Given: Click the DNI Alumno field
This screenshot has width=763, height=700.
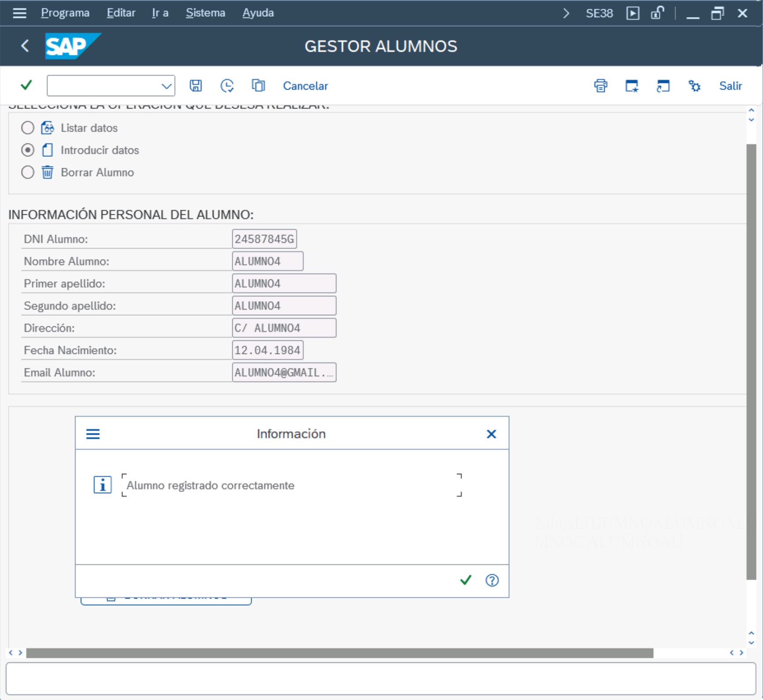Looking at the screenshot, I should 264,239.
